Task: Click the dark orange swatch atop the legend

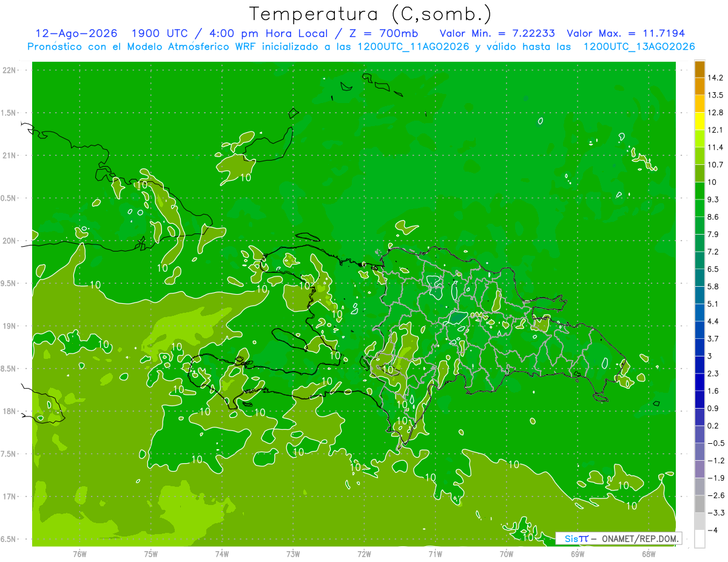Action: (x=699, y=69)
